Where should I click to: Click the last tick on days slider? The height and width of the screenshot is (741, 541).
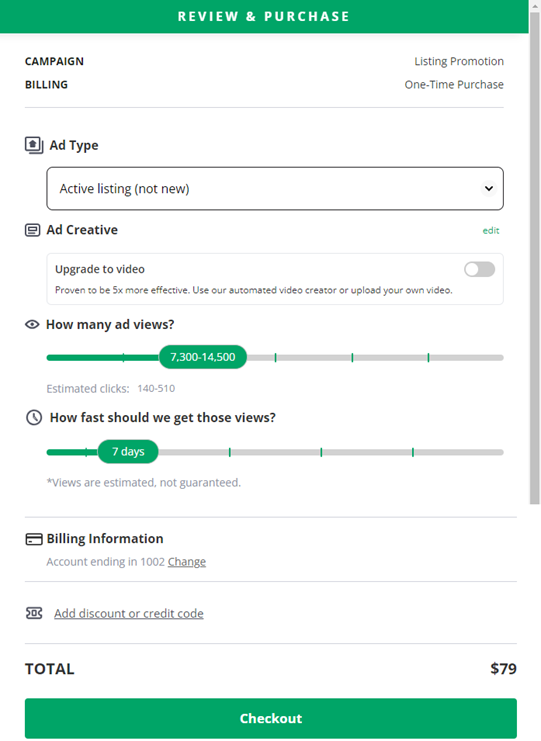click(x=412, y=452)
